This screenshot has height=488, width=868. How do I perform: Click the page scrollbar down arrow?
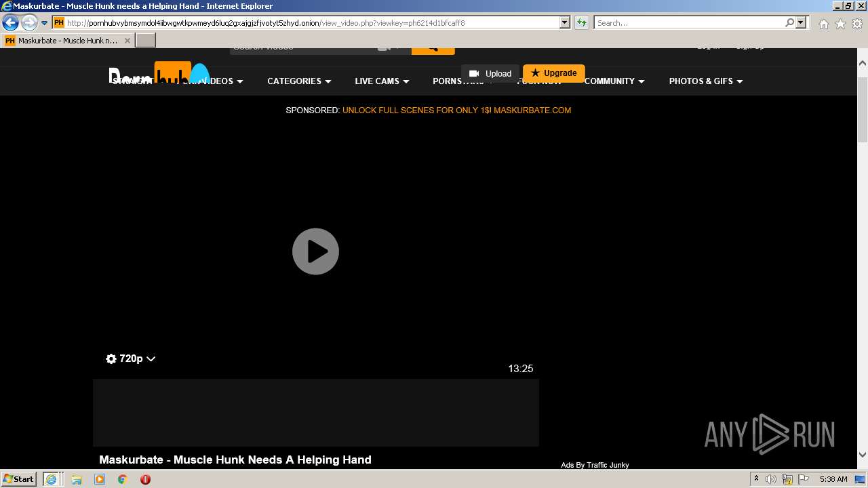coord(863,455)
